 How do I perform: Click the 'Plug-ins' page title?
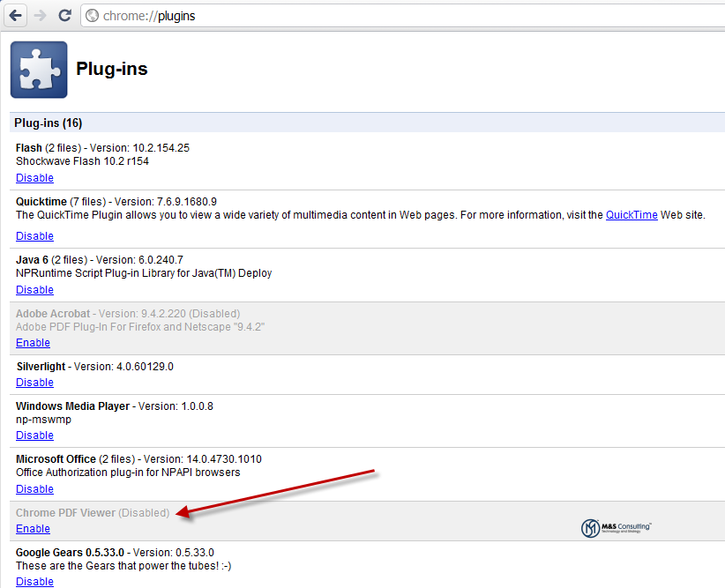point(111,69)
